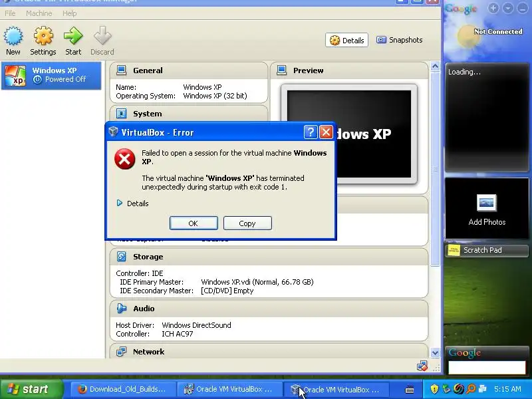This screenshot has width=532, height=399.
Task: Click the Network section header title
Action: coord(148,352)
